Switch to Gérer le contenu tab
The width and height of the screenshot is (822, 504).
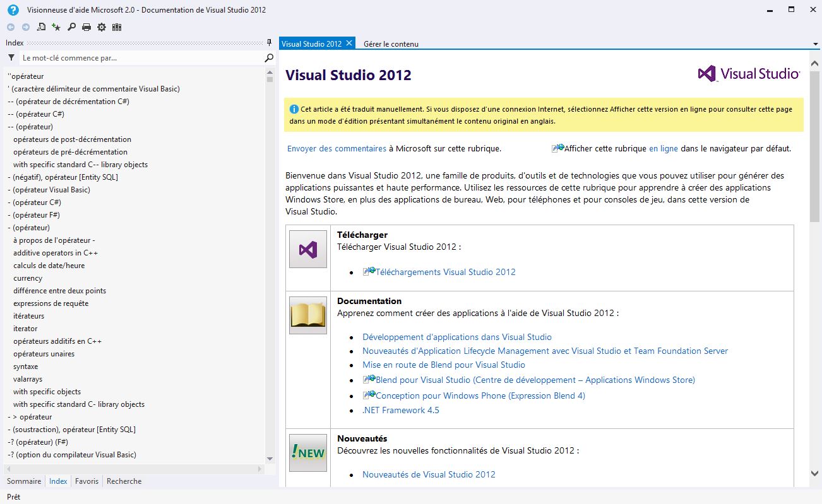tap(391, 44)
